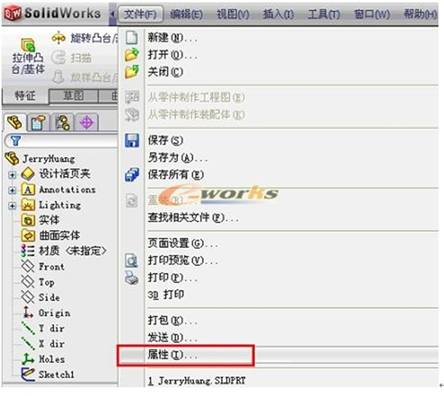Expand the 设计活页夹 node
Screen dimensions: 444x396
(x=12, y=174)
